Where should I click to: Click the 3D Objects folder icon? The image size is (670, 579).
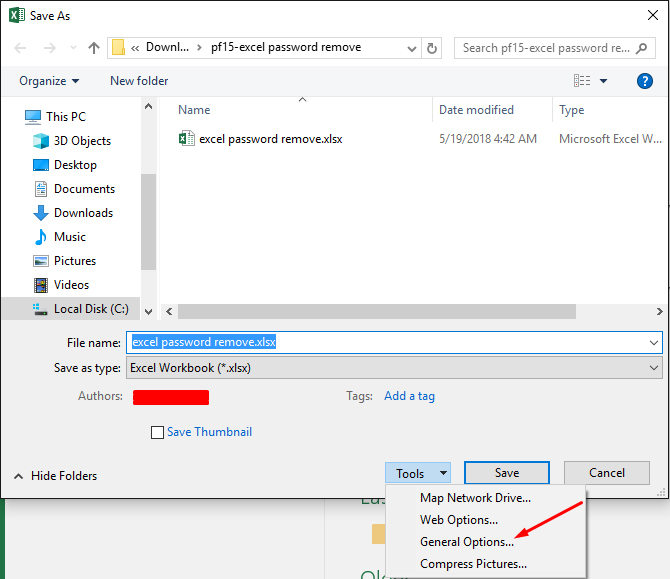tap(41, 141)
